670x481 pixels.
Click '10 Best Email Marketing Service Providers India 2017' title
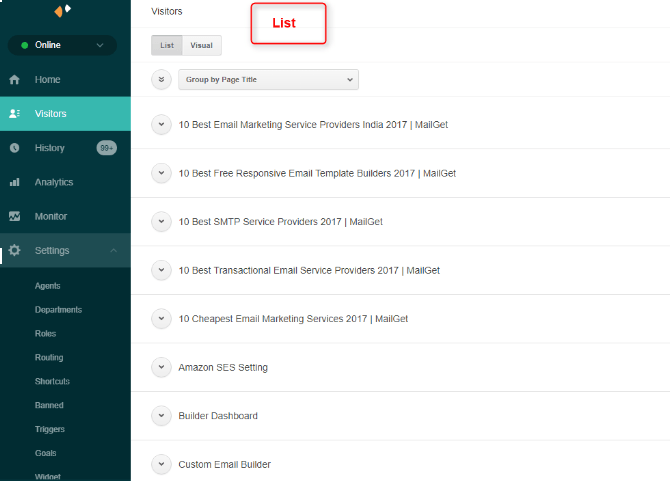[x=313, y=125]
